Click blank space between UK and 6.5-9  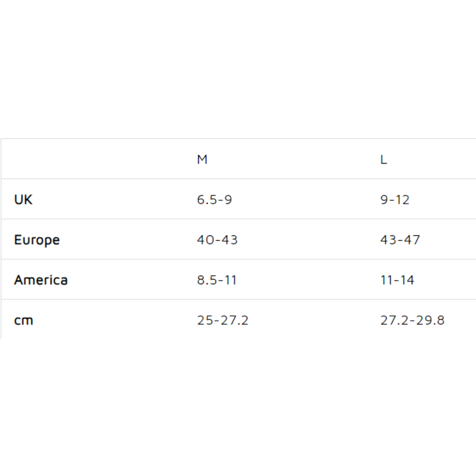tap(115, 200)
